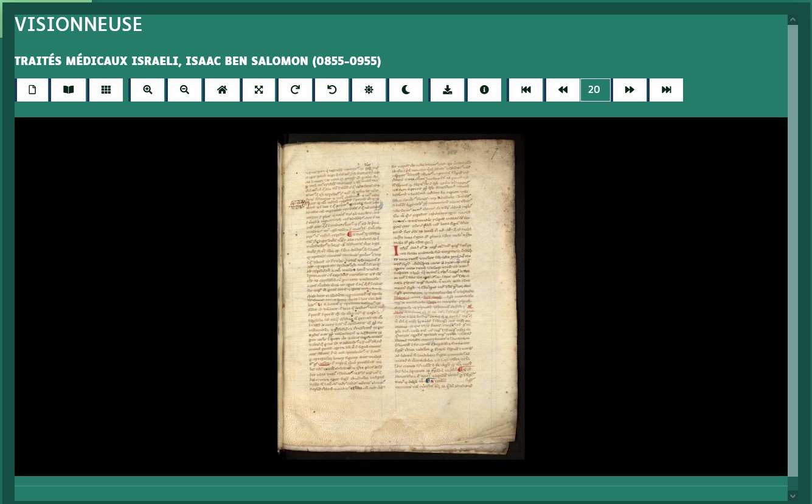Toggle dark mode with moon icon
The height and width of the screenshot is (504, 812).
pyautogui.click(x=406, y=90)
